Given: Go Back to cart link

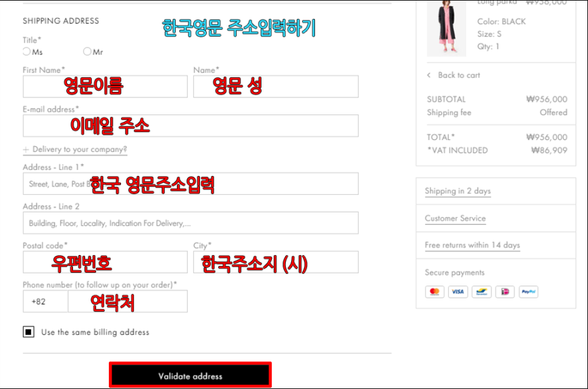Looking at the screenshot, I should (x=459, y=75).
